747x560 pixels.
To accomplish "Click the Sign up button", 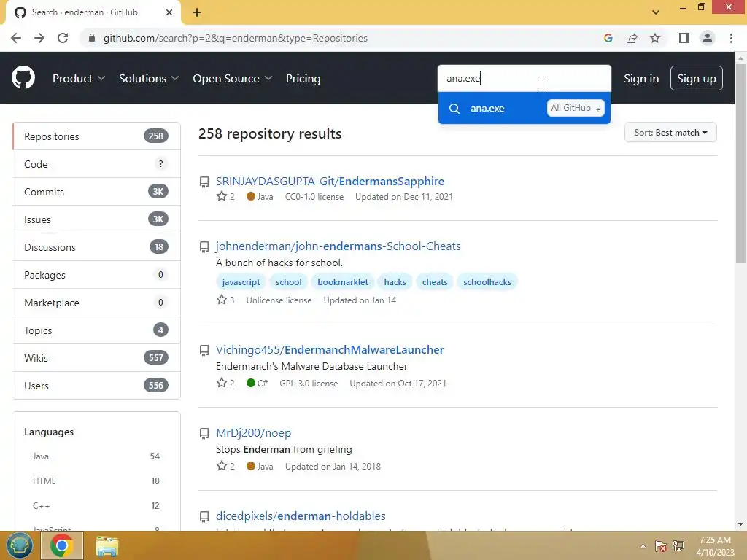I will 696,79.
